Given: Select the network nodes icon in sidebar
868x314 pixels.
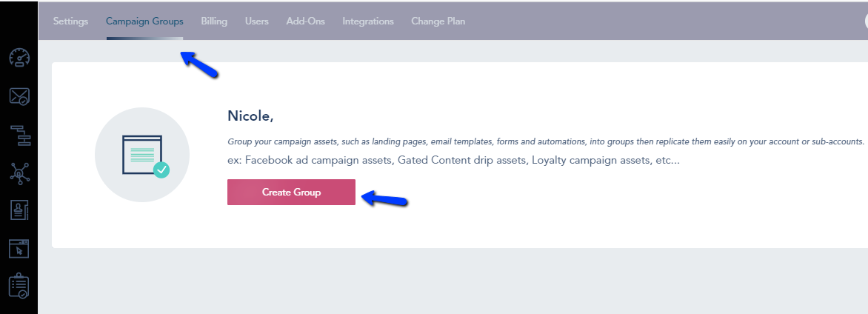Looking at the screenshot, I should [19, 173].
